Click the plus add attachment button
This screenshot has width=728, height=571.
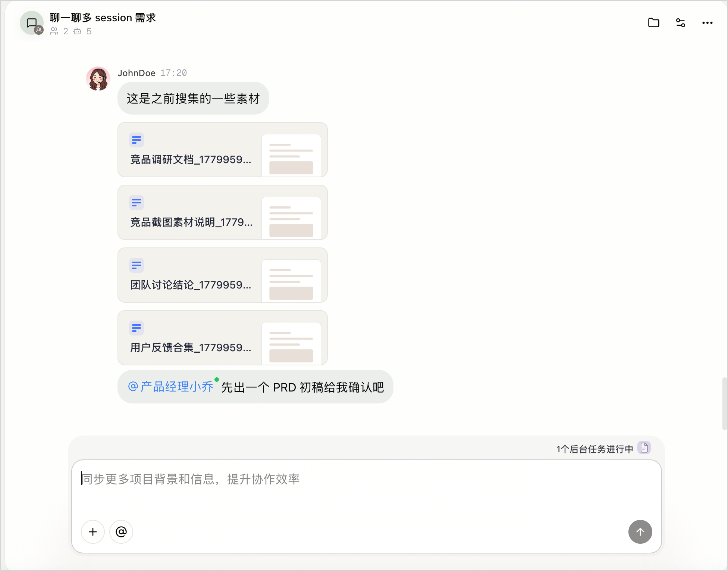pos(93,532)
